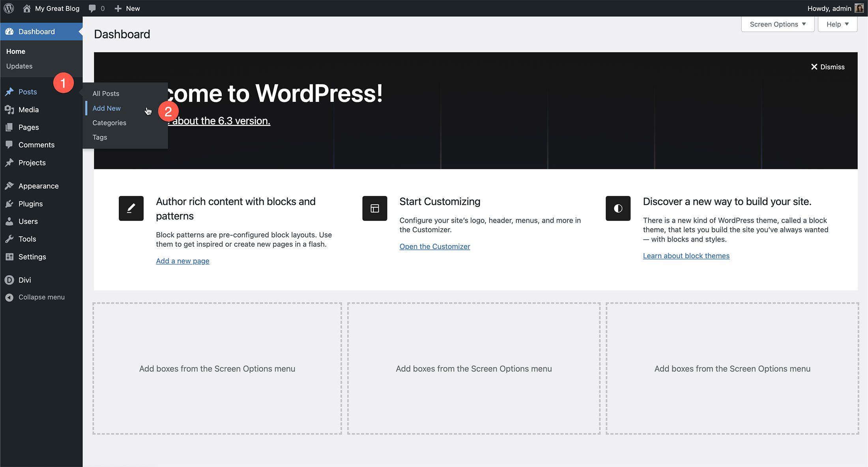Click the Updates notification area
The width and height of the screenshot is (868, 467).
19,66
